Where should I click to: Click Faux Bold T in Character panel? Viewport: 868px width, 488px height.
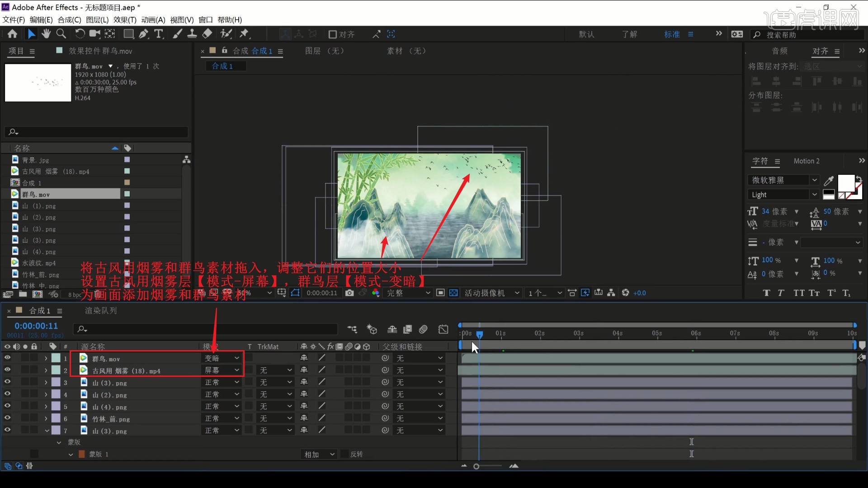pyautogui.click(x=766, y=293)
